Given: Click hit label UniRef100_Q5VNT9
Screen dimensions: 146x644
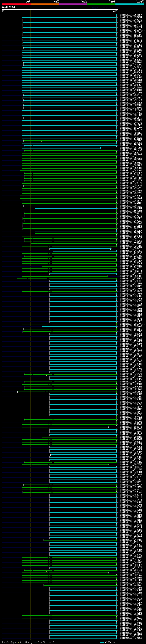Looking at the screenshot, I should pyautogui.click(x=131, y=95).
